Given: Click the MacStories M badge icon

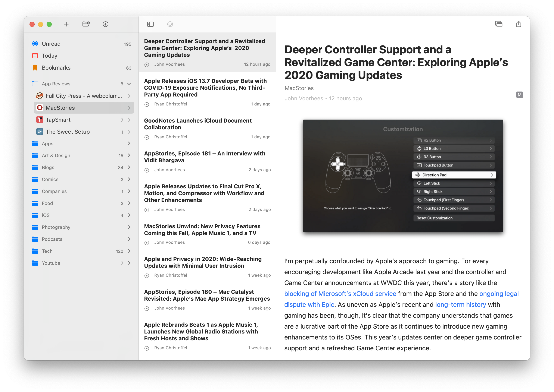Looking at the screenshot, I should [x=519, y=95].
